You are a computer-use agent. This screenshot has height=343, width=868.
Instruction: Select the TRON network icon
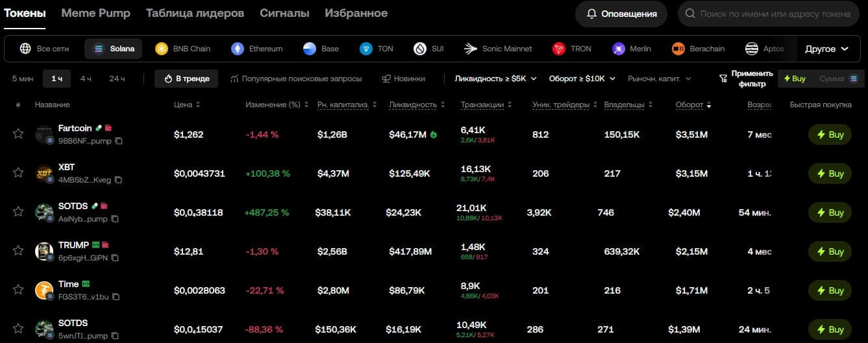click(x=559, y=49)
